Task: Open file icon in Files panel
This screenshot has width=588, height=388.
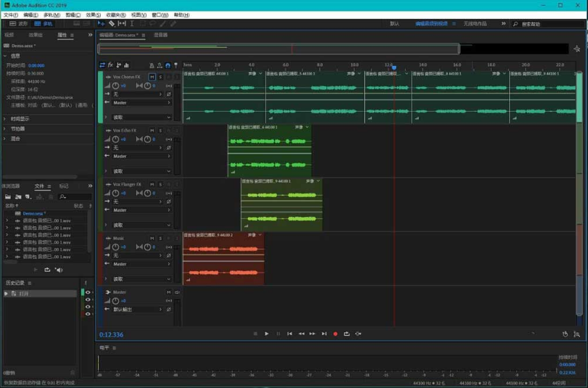Action: [x=8, y=197]
